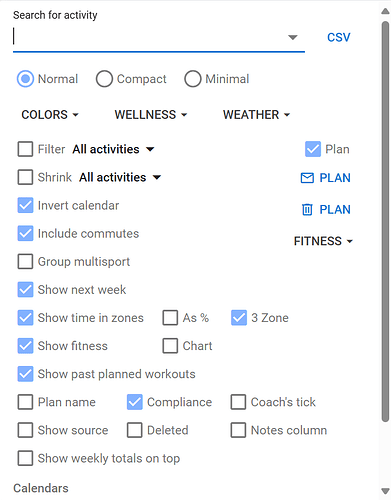Toggle the 3 Zone checkbox
The image size is (391, 500).
[x=239, y=318]
